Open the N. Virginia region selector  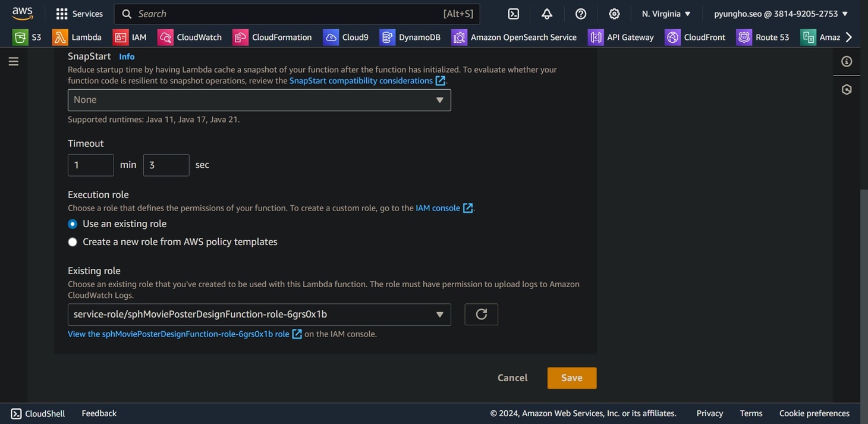(666, 14)
